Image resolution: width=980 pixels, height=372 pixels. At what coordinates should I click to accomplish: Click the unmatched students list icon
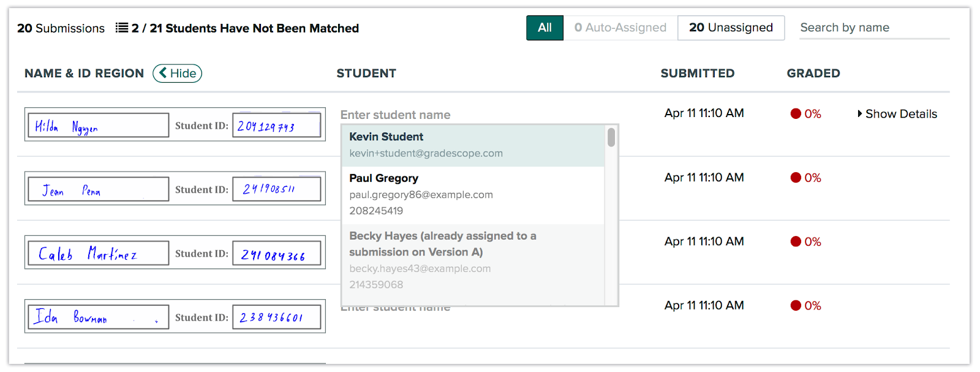(x=122, y=28)
